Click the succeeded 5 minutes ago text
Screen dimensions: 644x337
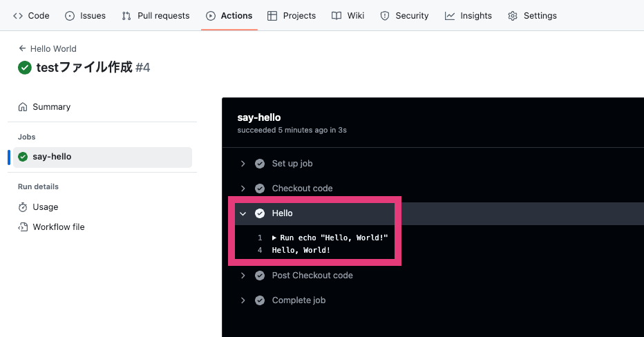(292, 130)
